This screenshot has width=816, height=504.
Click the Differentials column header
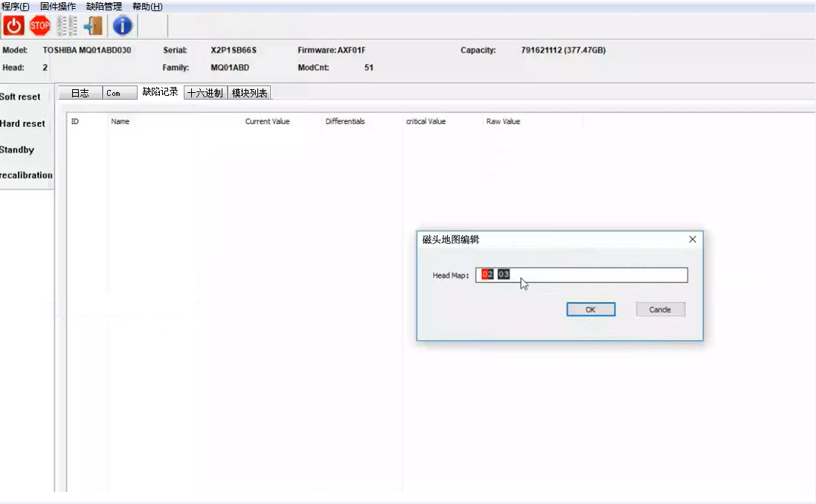pos(345,121)
